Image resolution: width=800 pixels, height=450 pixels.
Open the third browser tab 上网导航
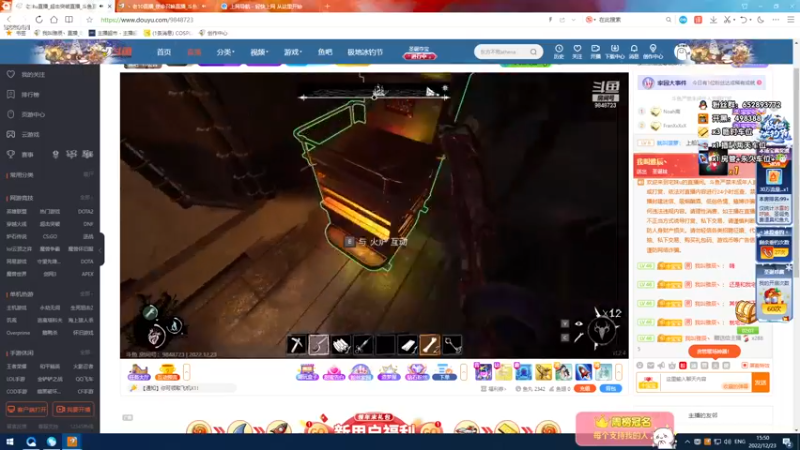pos(266,6)
